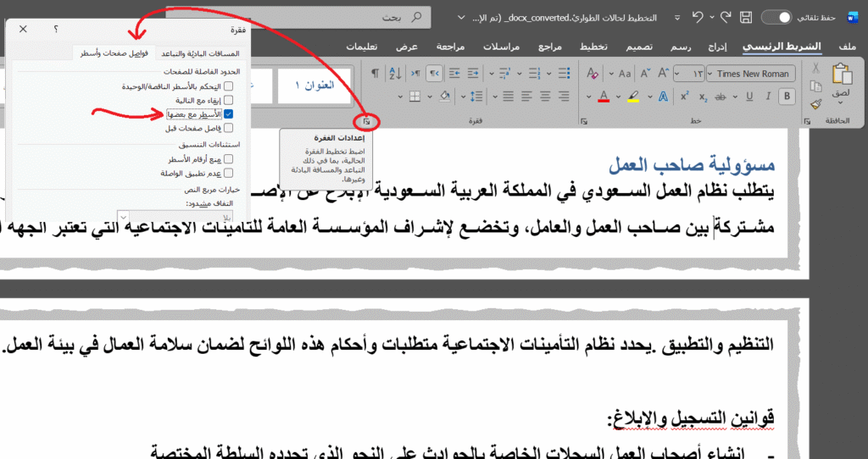This screenshot has width=868, height=459.
Task: Toggle the show paragraph marks icon
Action: tap(375, 74)
